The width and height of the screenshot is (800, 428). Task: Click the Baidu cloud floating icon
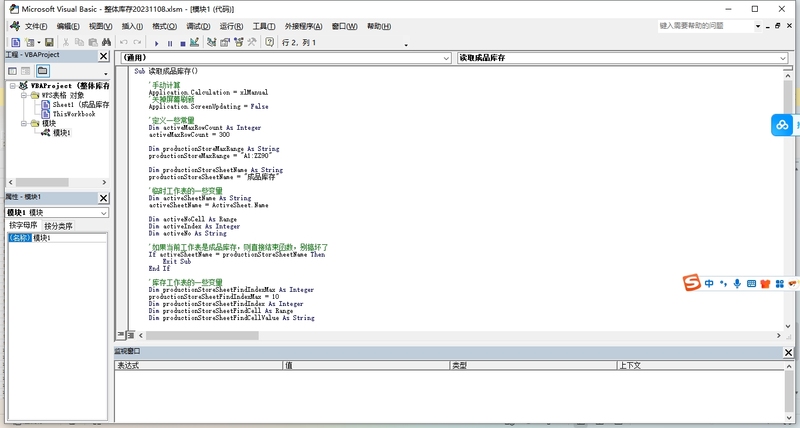tap(782, 124)
